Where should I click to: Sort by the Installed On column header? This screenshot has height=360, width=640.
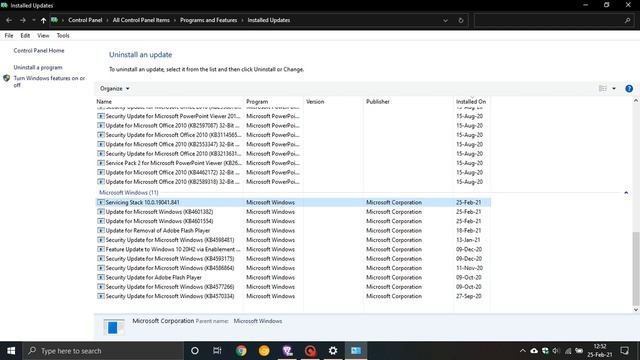point(471,102)
